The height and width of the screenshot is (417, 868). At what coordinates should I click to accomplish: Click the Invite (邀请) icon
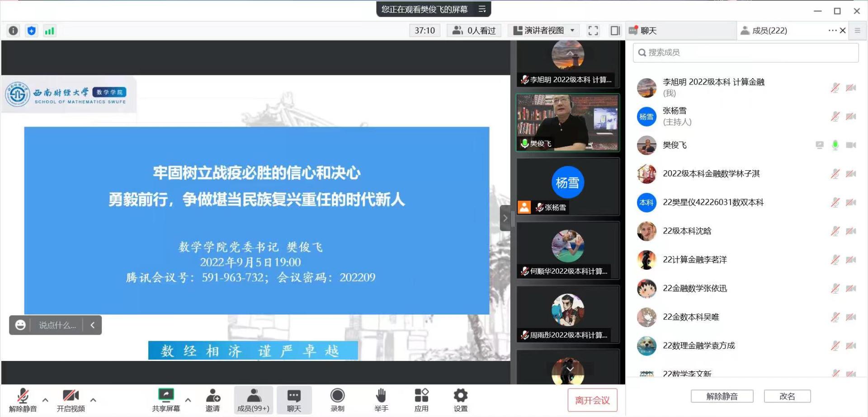212,400
